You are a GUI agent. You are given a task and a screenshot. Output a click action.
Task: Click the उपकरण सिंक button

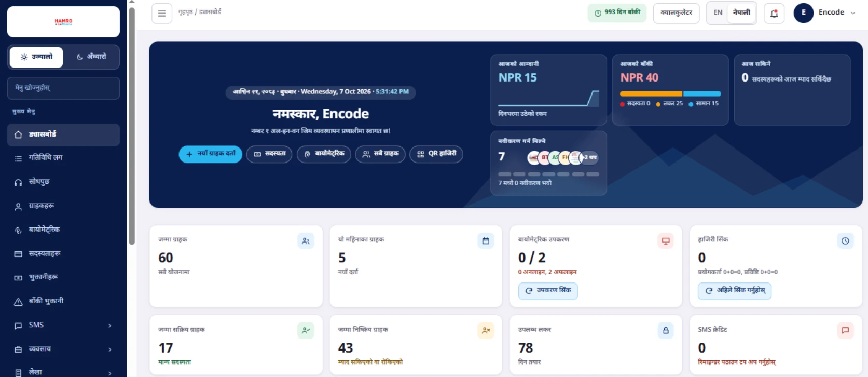[548, 291]
